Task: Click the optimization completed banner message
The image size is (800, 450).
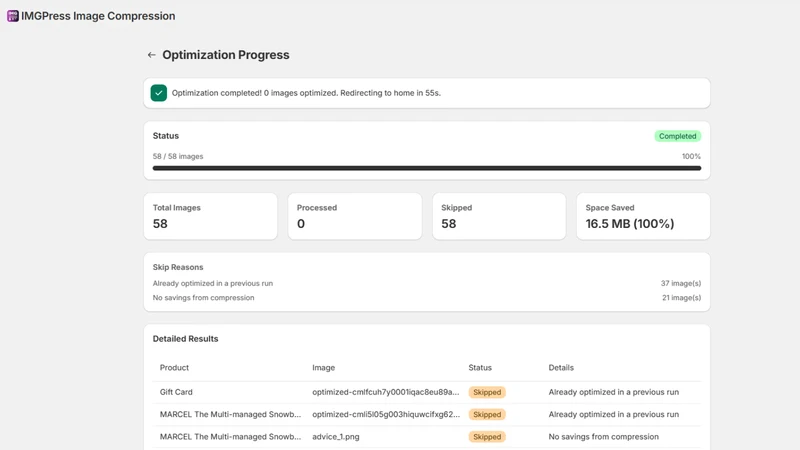Action: pos(306,93)
